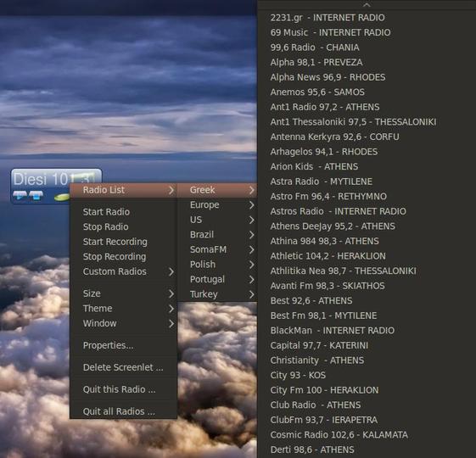This screenshot has height=458, width=476.
Task: Choose Stop Radio menu entry
Action: pyautogui.click(x=124, y=226)
